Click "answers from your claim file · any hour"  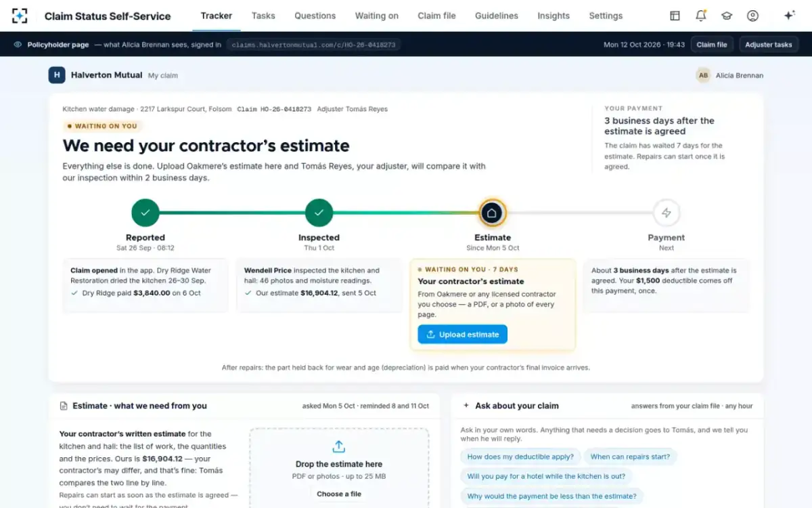coord(692,406)
